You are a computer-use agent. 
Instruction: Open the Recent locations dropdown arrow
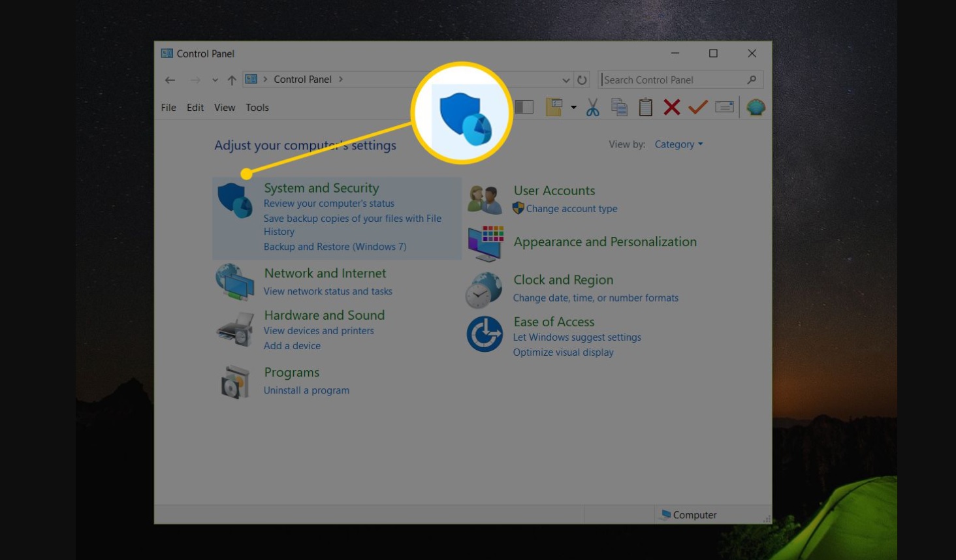pos(215,80)
